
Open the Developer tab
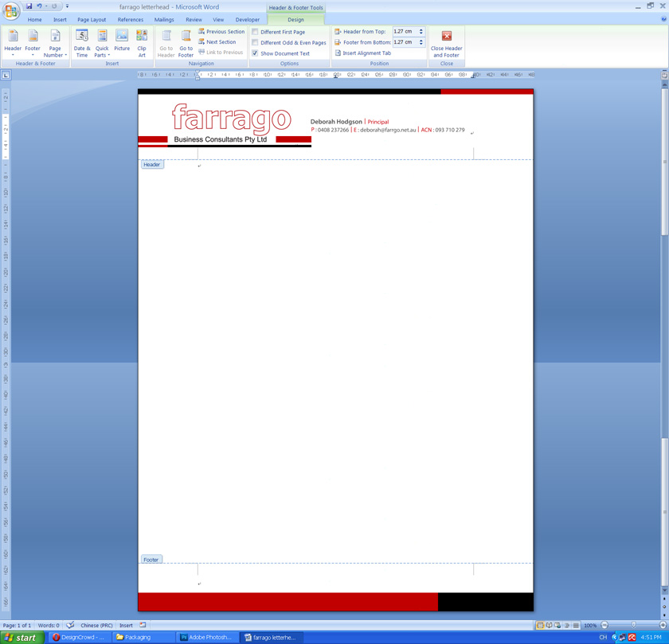(x=248, y=20)
